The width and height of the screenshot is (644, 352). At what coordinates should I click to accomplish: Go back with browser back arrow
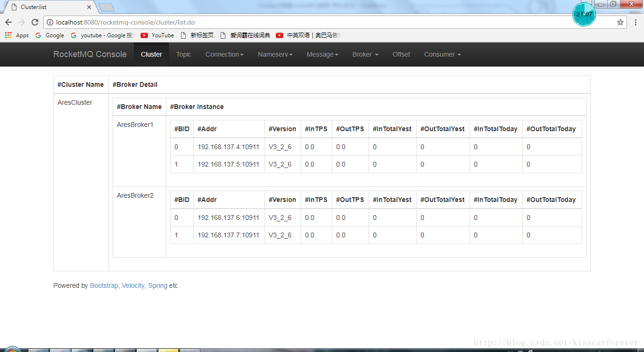coord(8,22)
